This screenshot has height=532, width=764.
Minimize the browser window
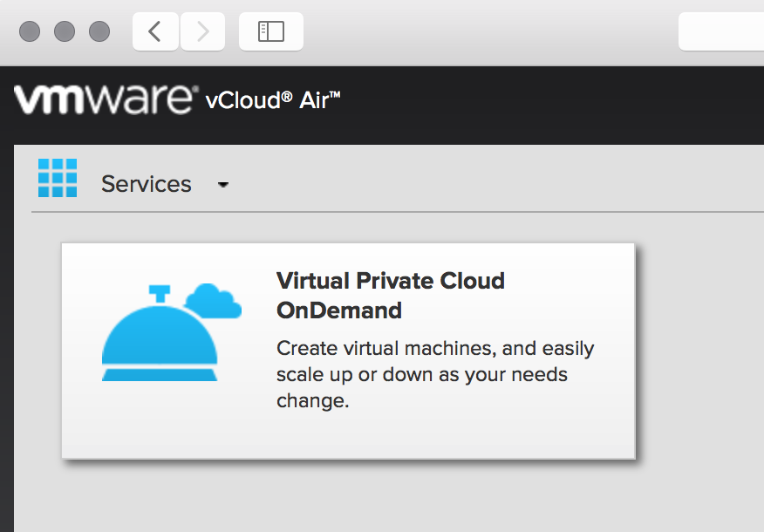[65, 31]
